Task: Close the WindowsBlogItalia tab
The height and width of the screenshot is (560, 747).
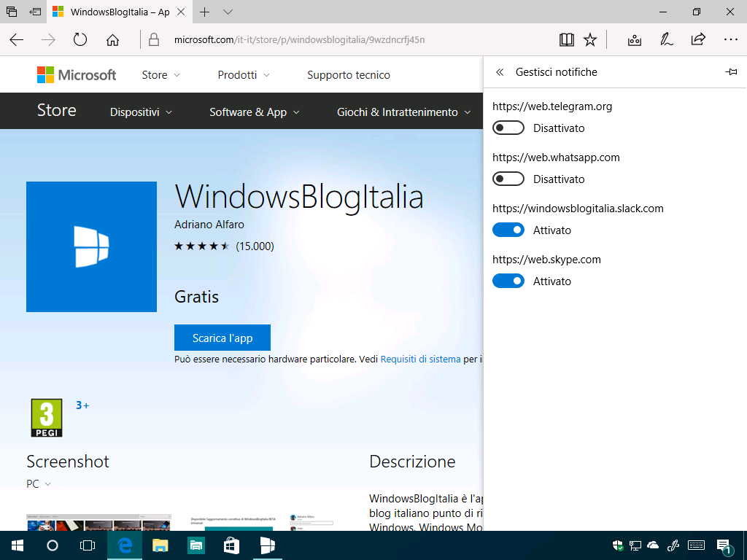Action: pos(181,12)
